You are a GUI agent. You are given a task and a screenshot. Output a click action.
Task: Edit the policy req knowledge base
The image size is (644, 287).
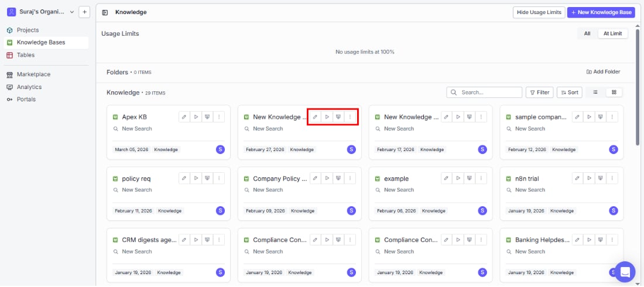pyautogui.click(x=184, y=178)
